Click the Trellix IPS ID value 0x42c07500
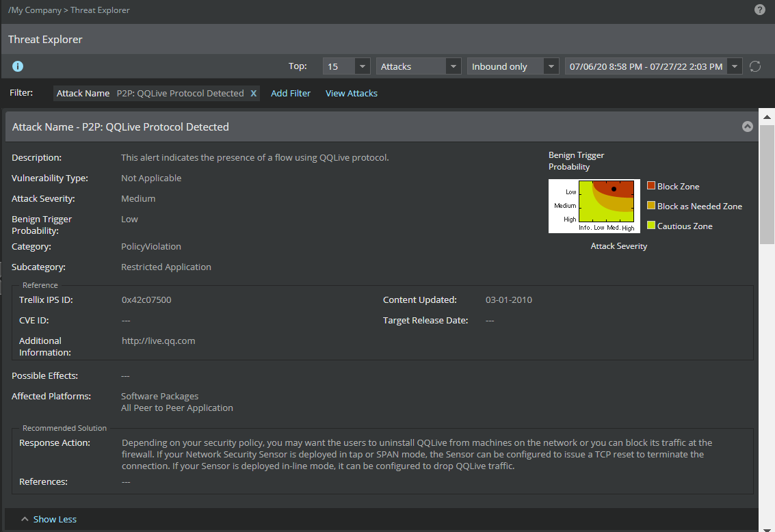This screenshot has height=532, width=775. (146, 300)
